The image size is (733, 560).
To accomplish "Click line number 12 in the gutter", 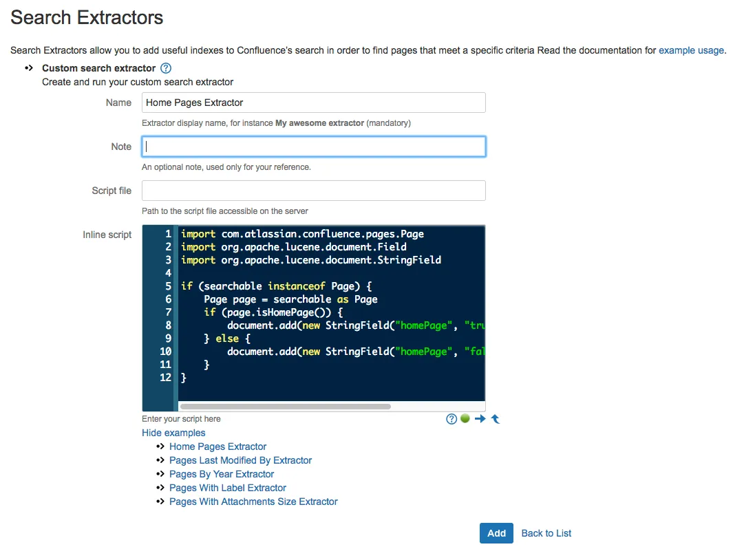I will (x=165, y=377).
